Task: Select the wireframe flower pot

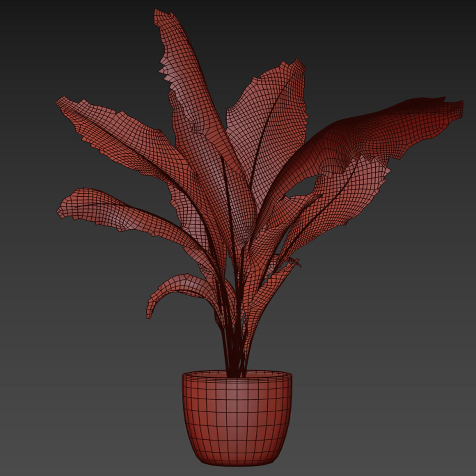Action: point(237,418)
